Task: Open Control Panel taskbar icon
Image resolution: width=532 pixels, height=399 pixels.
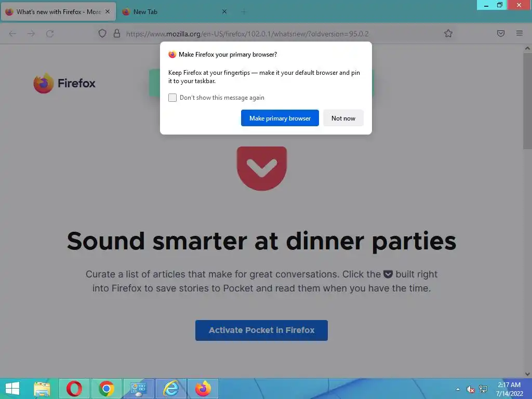Action: pyautogui.click(x=138, y=389)
